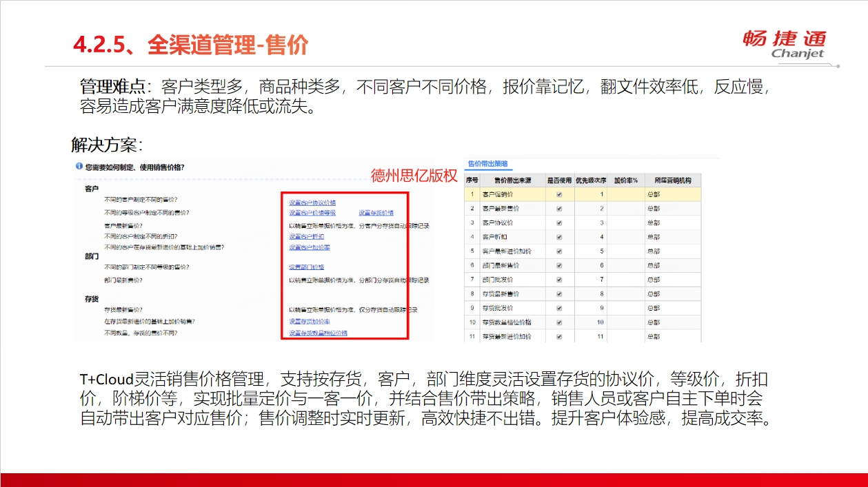868x487 pixels.
Task: Select the 售价带出策略 tab
Action: [487, 164]
